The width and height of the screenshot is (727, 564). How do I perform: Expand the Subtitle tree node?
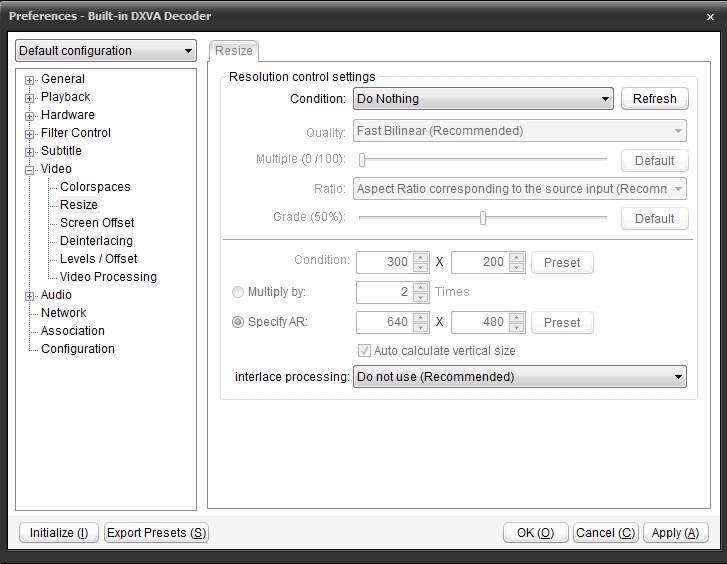(29, 152)
